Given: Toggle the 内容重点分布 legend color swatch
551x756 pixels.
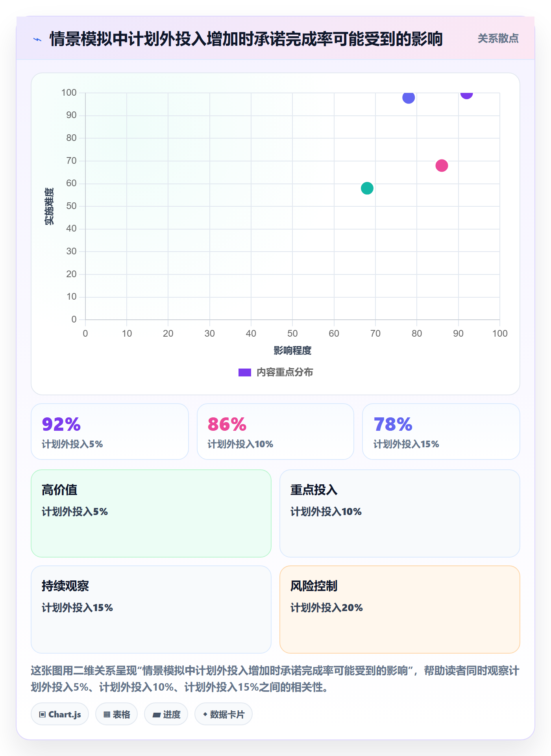Looking at the screenshot, I should tap(244, 372).
